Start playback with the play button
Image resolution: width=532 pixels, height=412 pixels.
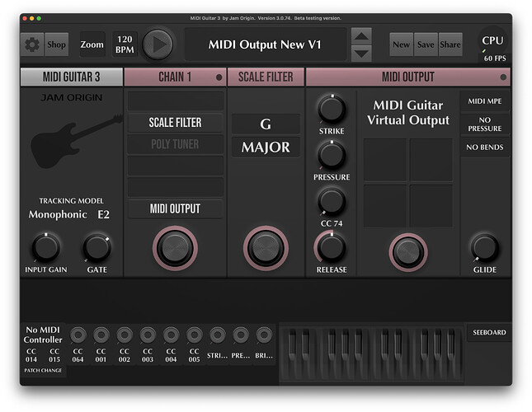tap(158, 44)
